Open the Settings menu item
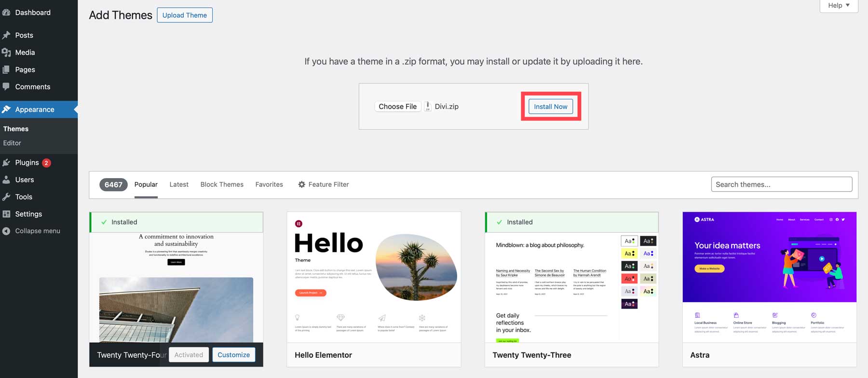 coord(39,214)
